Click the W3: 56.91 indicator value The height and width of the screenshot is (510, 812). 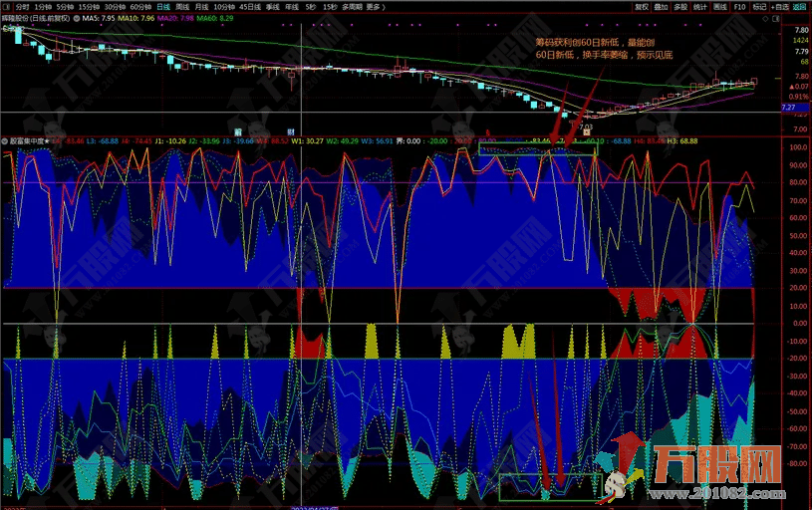[377, 140]
